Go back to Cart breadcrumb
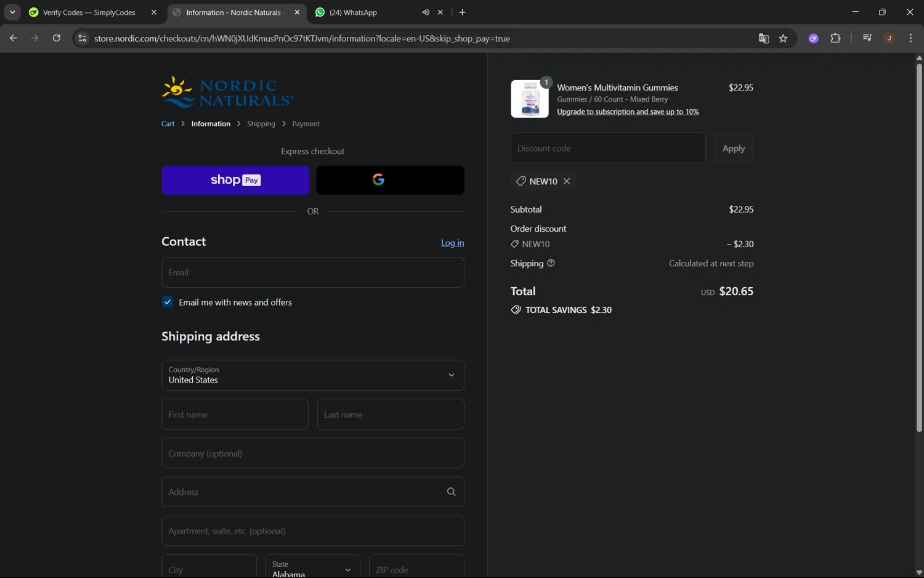This screenshot has width=924, height=578. click(x=168, y=124)
